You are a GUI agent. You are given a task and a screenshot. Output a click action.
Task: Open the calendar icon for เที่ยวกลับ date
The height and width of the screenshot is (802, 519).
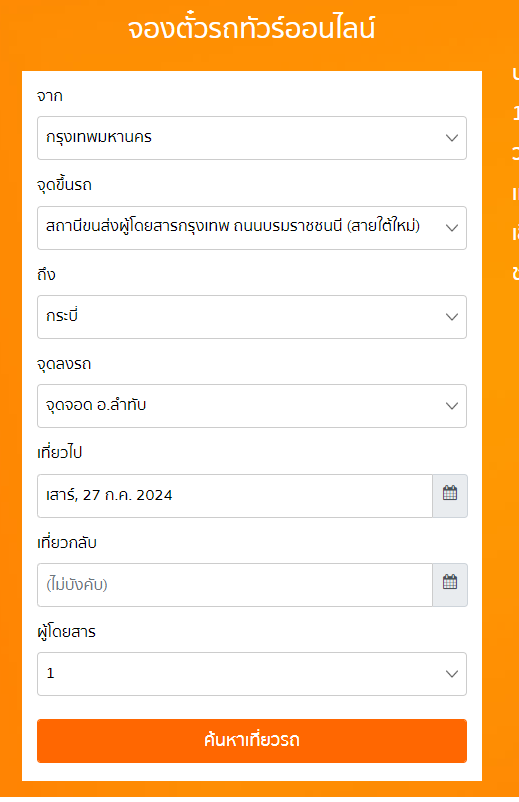click(x=449, y=585)
